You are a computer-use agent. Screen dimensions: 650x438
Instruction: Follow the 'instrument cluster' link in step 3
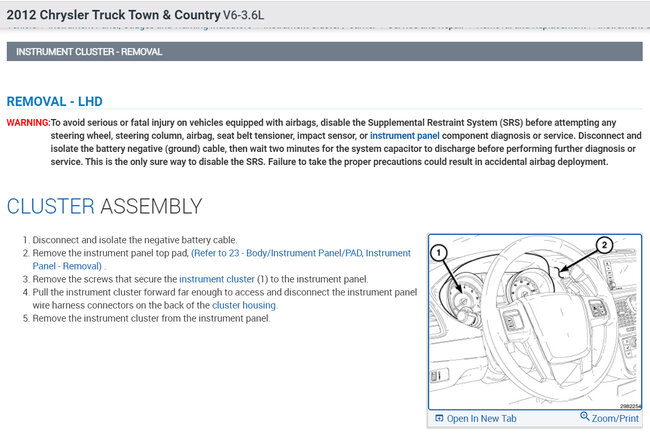point(216,279)
